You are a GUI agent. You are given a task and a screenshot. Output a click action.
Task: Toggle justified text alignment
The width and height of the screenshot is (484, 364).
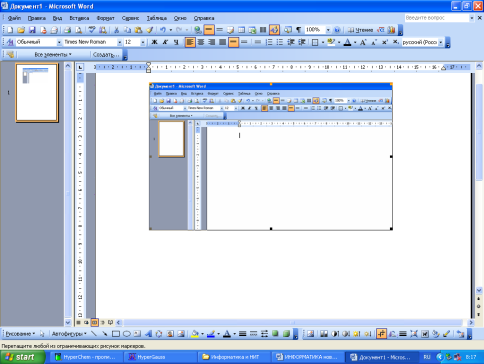[x=222, y=42]
